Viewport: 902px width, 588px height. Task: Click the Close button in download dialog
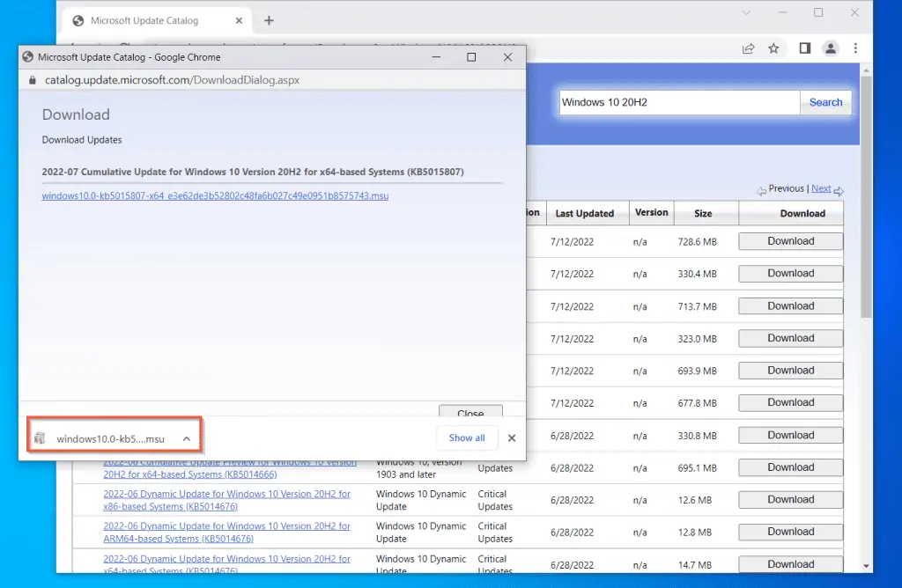470,412
